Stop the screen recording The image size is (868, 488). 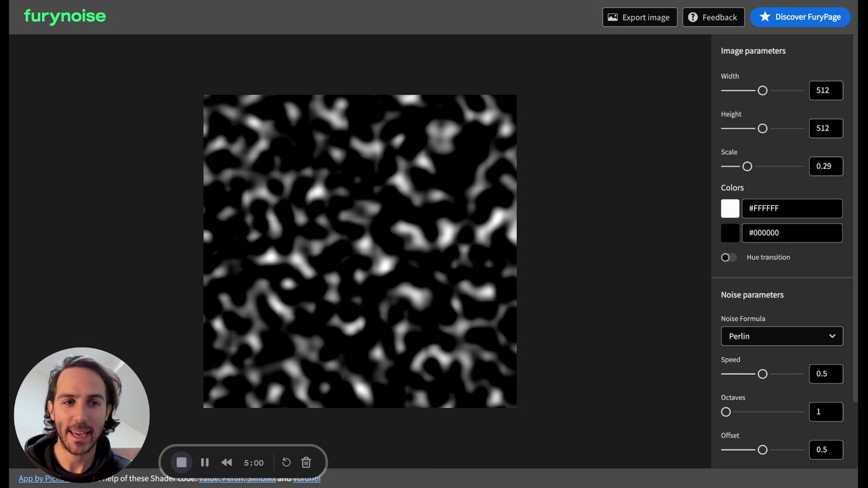(181, 462)
